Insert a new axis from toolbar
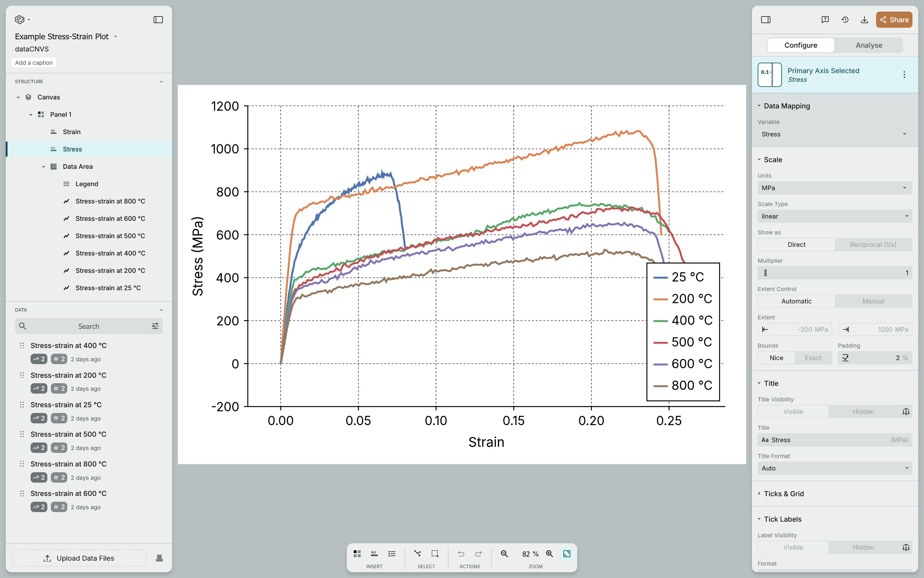The image size is (924, 578). click(374, 553)
